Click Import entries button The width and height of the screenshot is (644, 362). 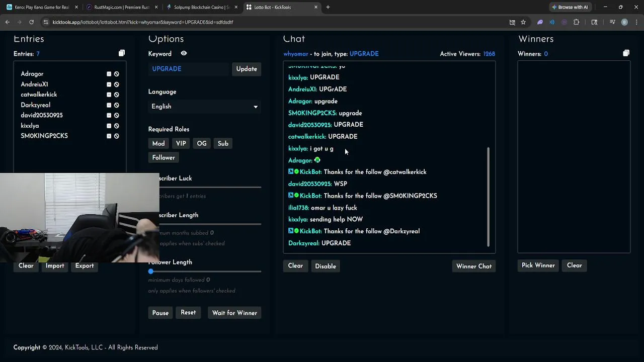pyautogui.click(x=55, y=266)
